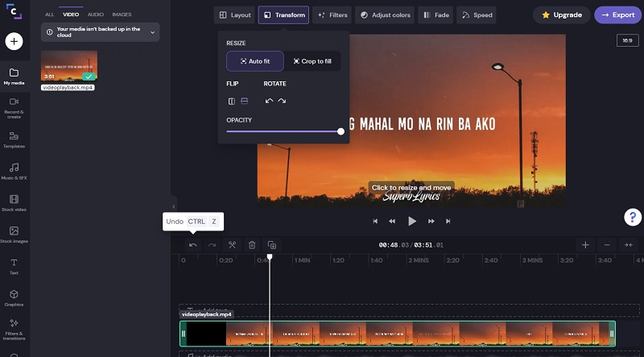
Task: Click the Opacity slider handle
Action: coord(341,131)
